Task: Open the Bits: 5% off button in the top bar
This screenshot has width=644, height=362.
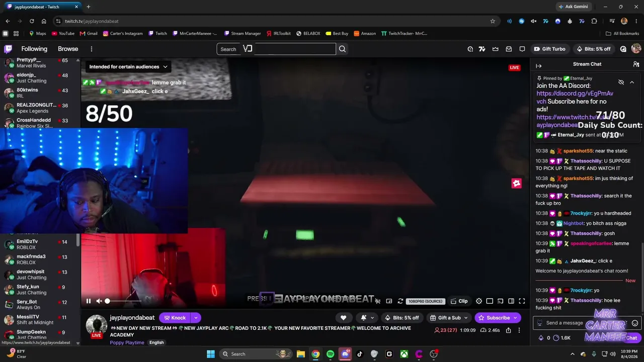Action: point(593,49)
